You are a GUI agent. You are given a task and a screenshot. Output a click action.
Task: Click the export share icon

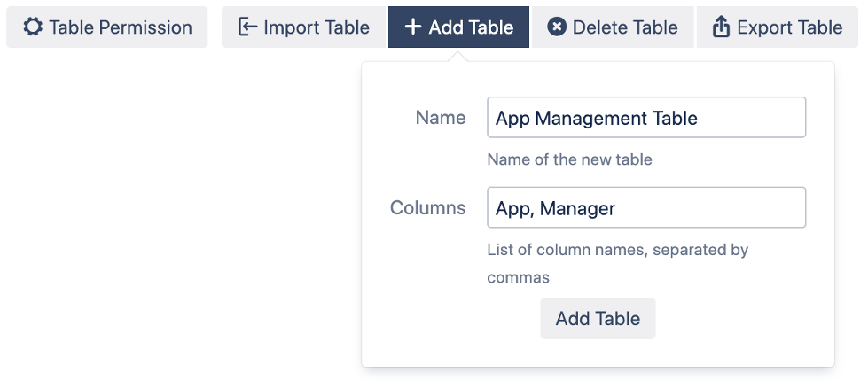(722, 27)
